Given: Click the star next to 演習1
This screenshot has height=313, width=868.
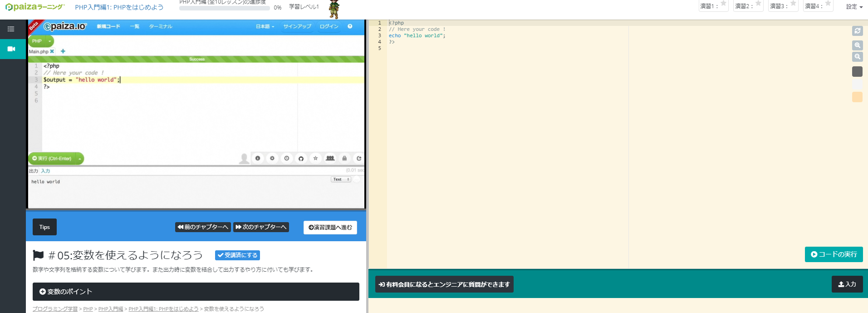Looking at the screenshot, I should pos(723,4).
